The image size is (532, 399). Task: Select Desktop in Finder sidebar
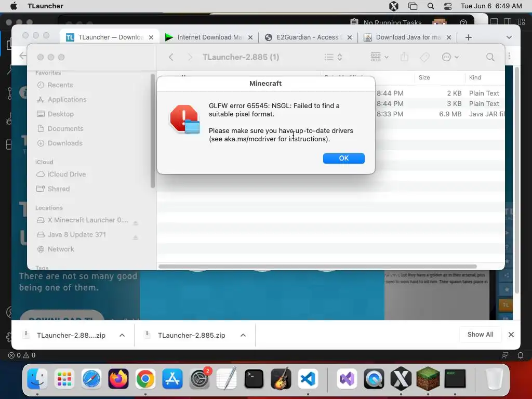click(60, 114)
